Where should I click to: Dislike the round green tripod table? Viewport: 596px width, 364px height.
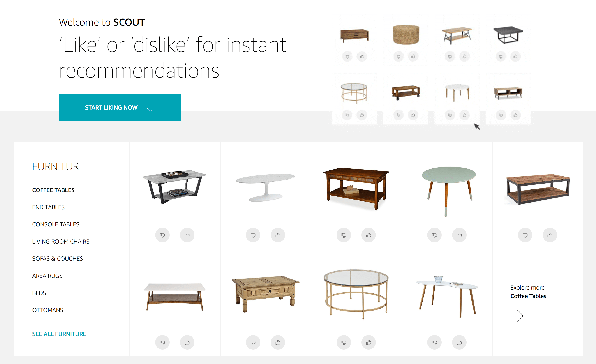(x=434, y=235)
